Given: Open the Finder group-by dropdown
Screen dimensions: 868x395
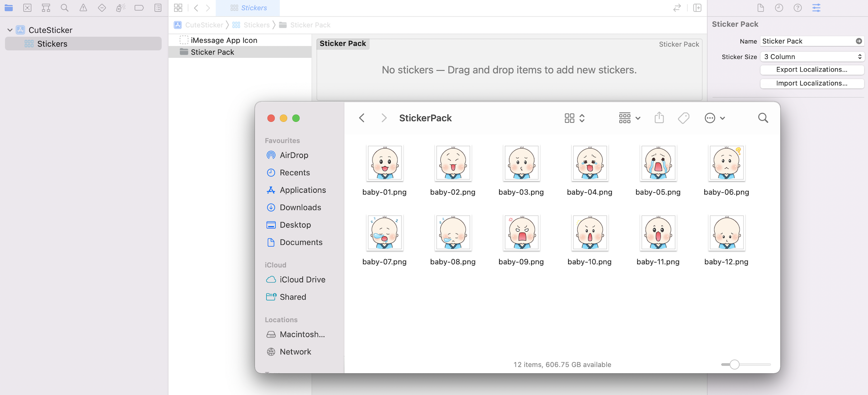Looking at the screenshot, I should (629, 118).
